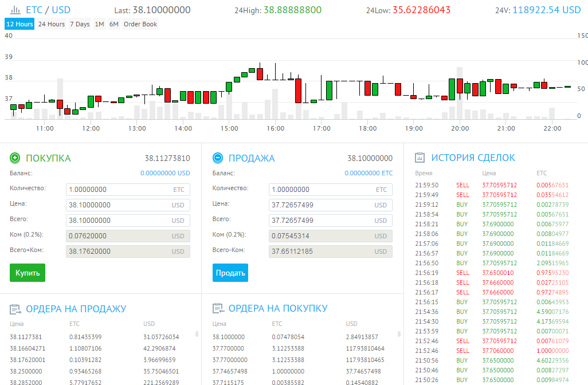Show the 7 Days chart

80,24
